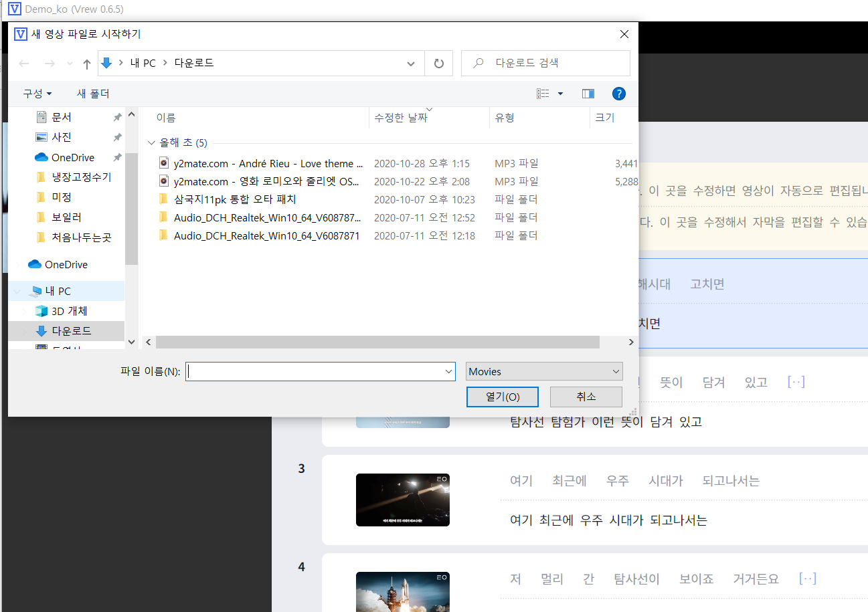This screenshot has width=868, height=612.
Task: Click the change view icon
Action: pos(543,94)
